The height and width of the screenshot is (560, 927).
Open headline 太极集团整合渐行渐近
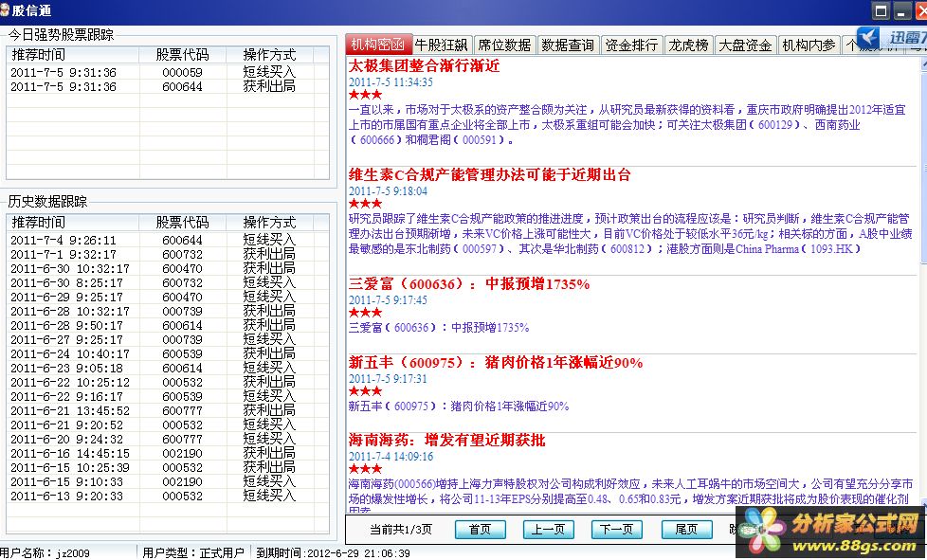[424, 65]
